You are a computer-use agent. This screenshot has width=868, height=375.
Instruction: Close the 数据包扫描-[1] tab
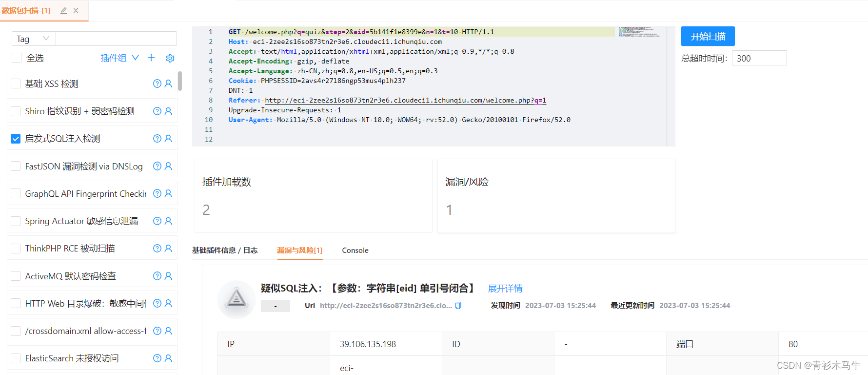(76, 10)
